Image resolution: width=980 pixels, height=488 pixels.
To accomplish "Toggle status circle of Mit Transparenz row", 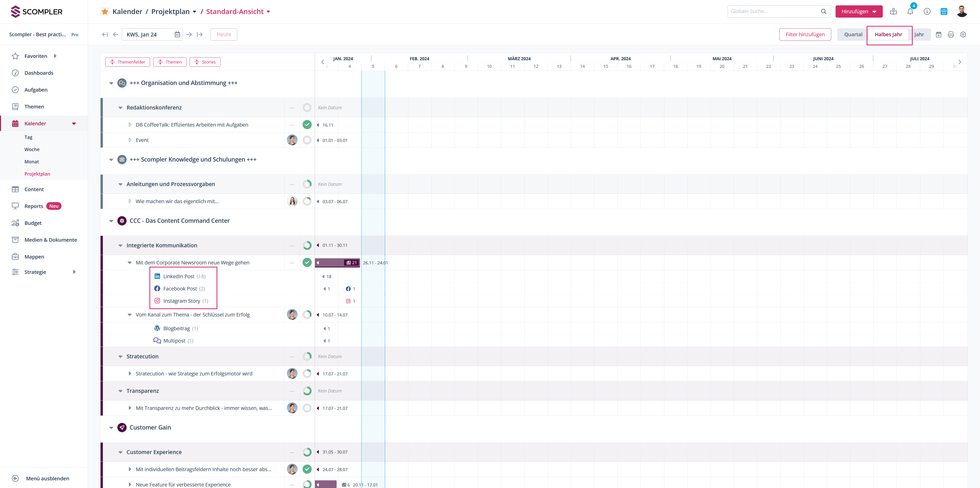I will tap(307, 408).
